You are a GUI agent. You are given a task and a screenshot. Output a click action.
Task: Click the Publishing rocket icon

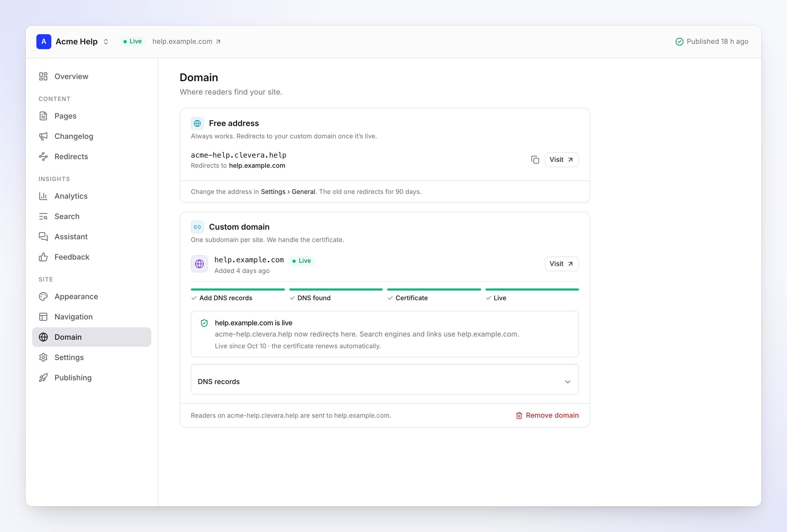point(43,378)
